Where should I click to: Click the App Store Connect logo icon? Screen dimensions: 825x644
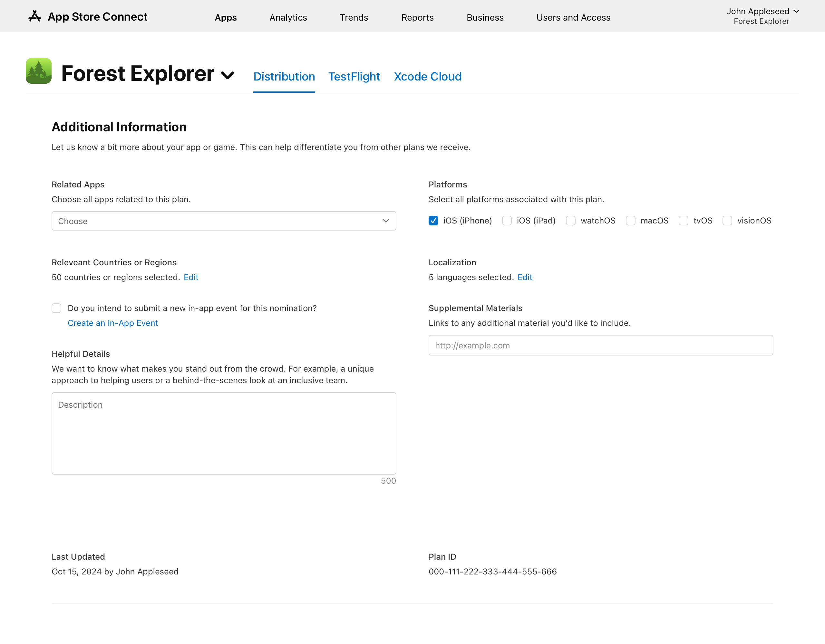click(34, 16)
